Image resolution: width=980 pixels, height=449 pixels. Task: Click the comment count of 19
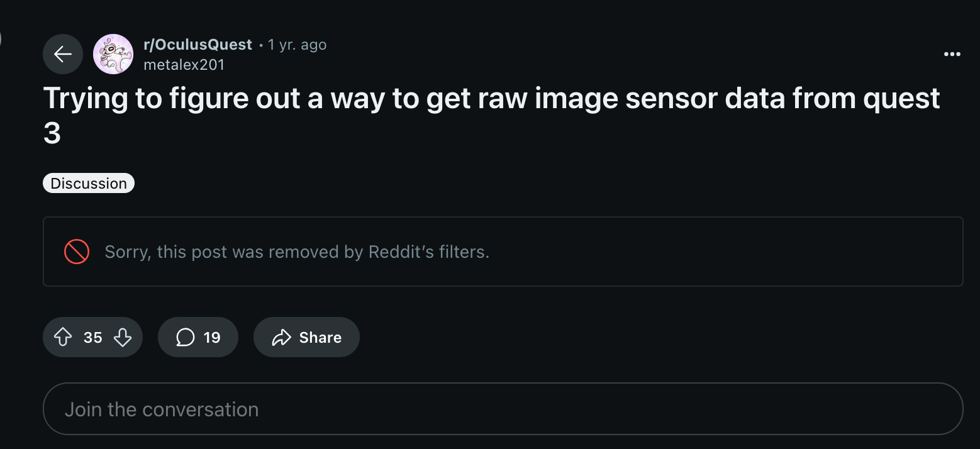point(212,338)
